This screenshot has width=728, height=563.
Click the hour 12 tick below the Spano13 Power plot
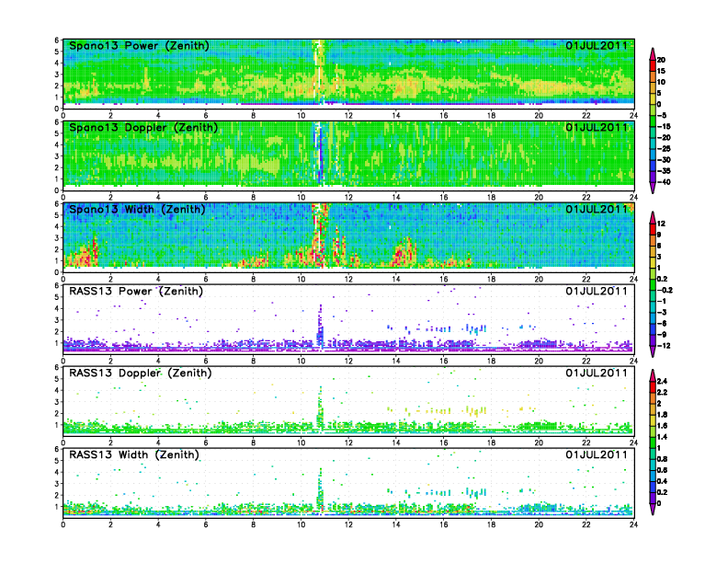[x=348, y=116]
